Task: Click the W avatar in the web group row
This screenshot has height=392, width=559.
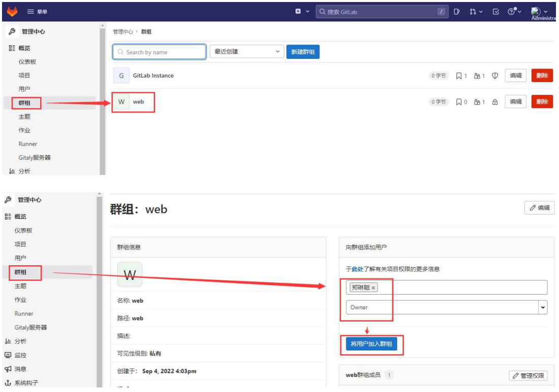Action: (x=121, y=102)
